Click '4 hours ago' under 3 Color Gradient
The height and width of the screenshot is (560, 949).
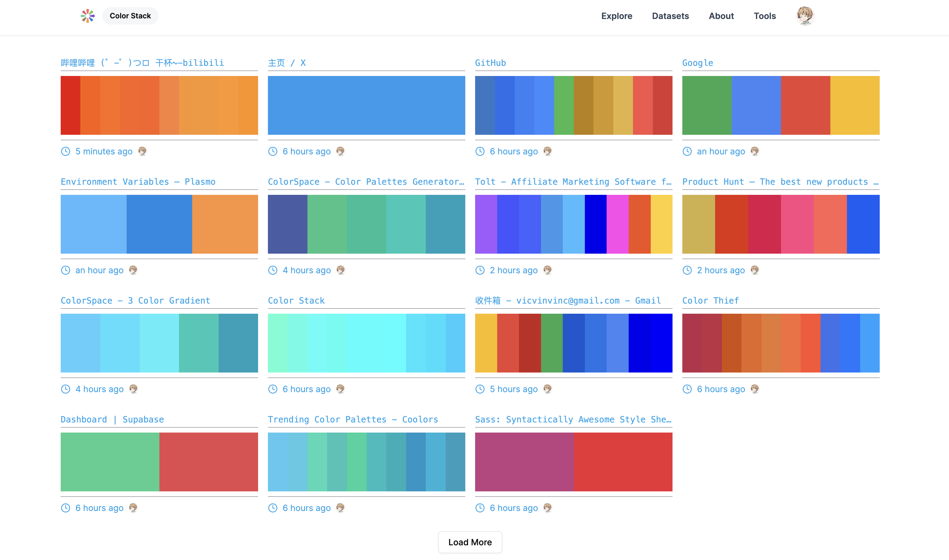(99, 389)
